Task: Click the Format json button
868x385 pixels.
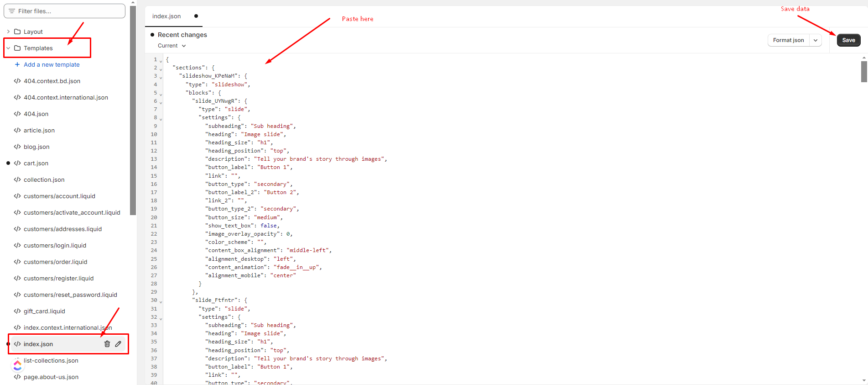Action: pyautogui.click(x=788, y=40)
